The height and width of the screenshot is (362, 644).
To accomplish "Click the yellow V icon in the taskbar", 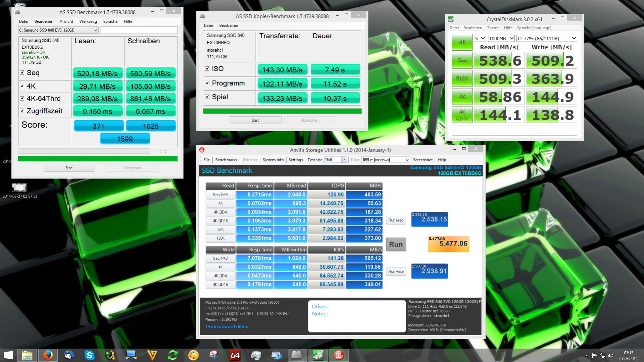I will 152,355.
